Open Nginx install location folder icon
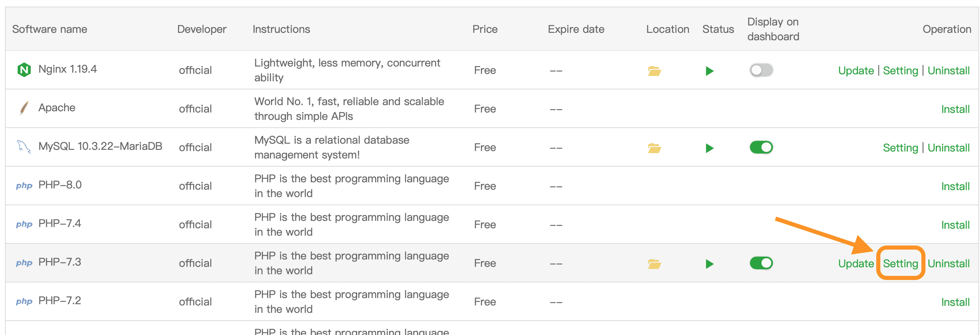Viewport: 980px width, 335px height. pyautogui.click(x=654, y=71)
